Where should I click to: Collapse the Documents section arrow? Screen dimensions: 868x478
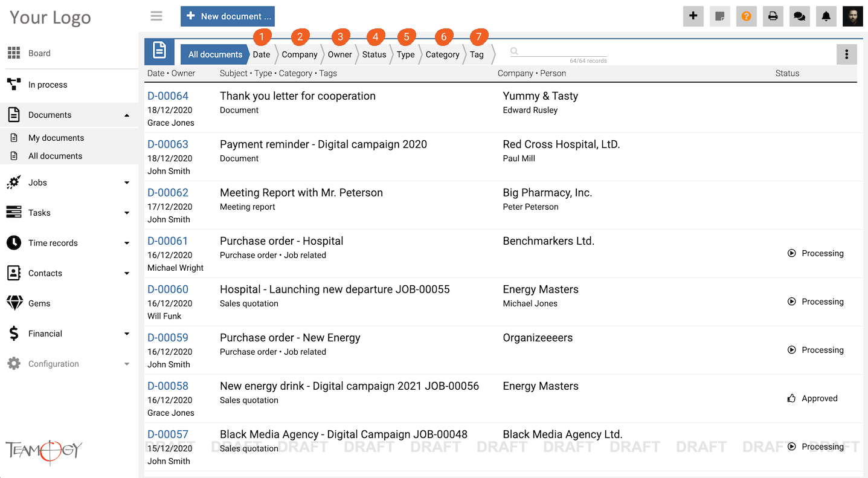pyautogui.click(x=127, y=115)
